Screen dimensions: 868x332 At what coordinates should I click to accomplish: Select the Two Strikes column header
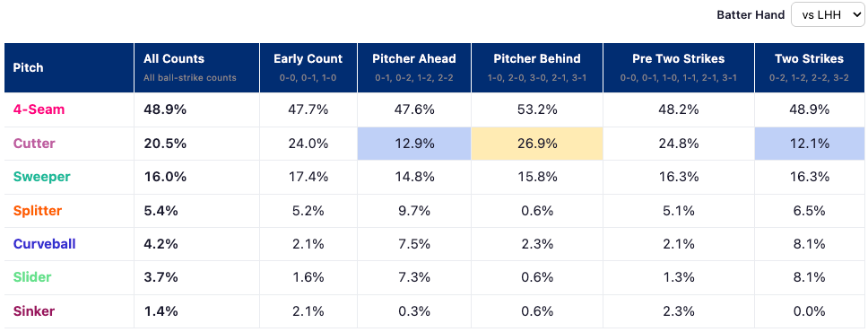pyautogui.click(x=810, y=67)
